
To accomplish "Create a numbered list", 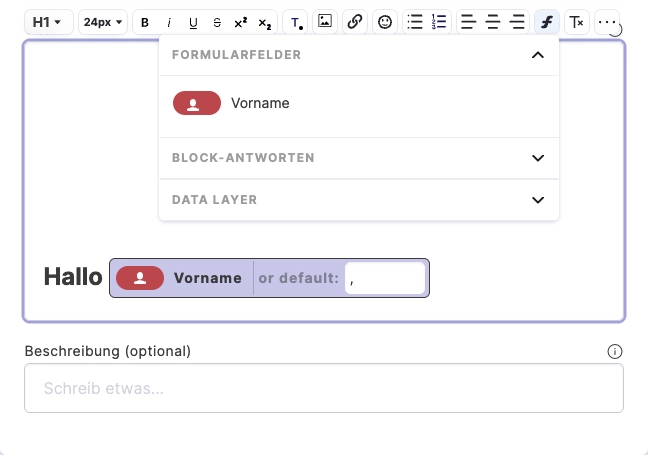I will 439,22.
